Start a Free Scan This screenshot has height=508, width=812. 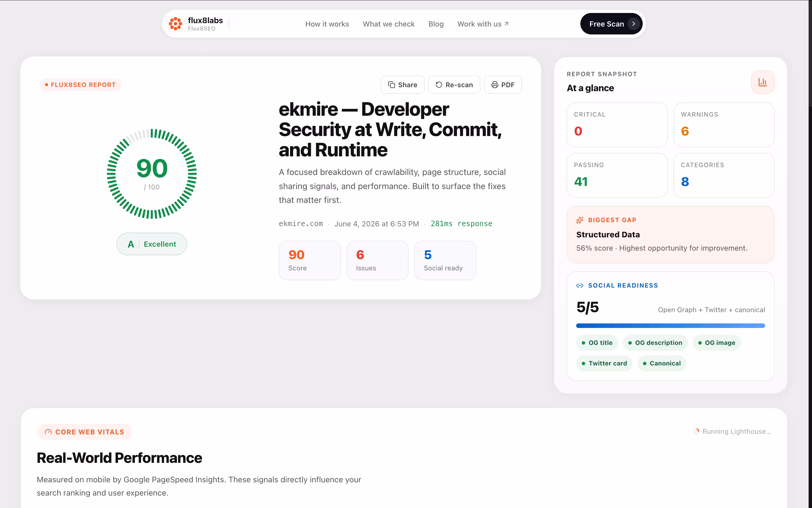point(611,24)
